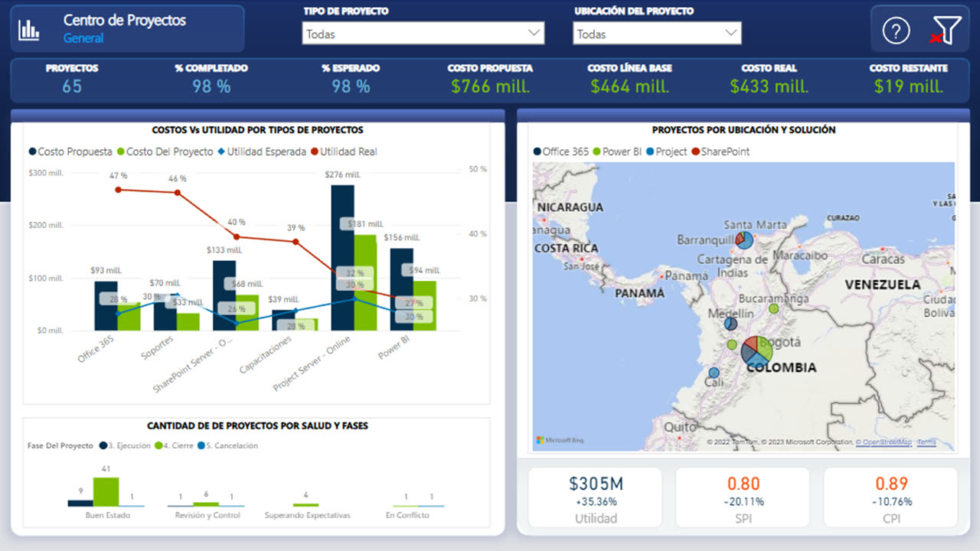This screenshot has height=551, width=980.
Task: Click the 46 % Utilidad Real data point
Action: coord(177,192)
